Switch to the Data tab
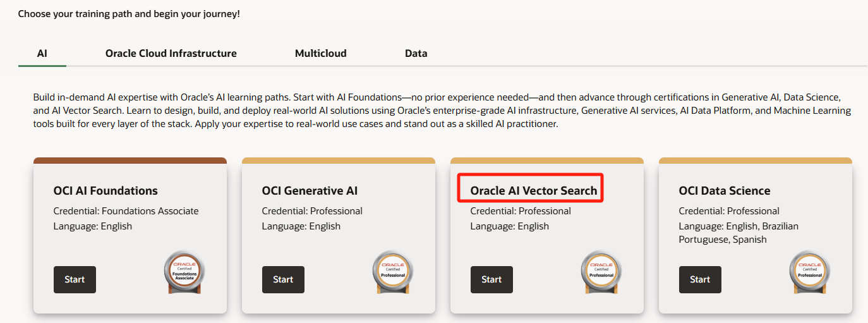The width and height of the screenshot is (868, 323). (416, 54)
